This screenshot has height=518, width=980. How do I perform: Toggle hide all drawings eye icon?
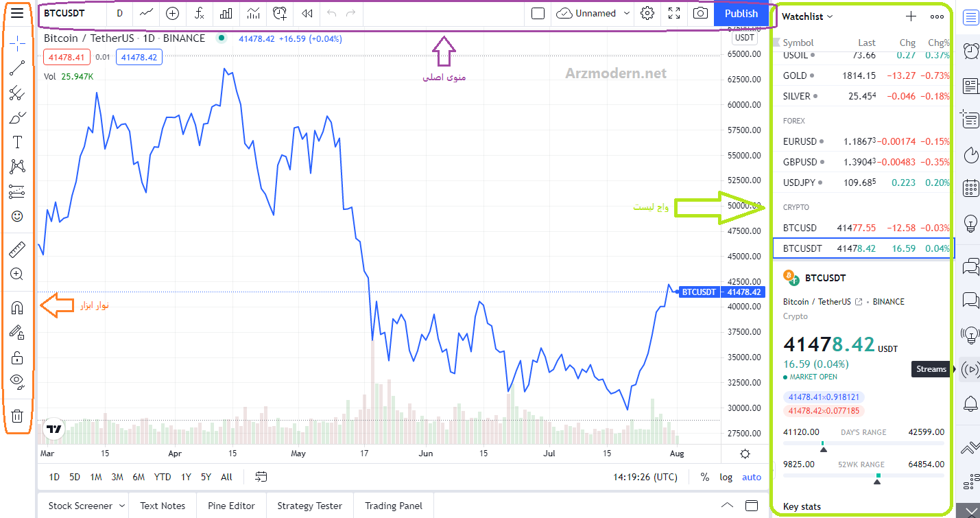(17, 381)
